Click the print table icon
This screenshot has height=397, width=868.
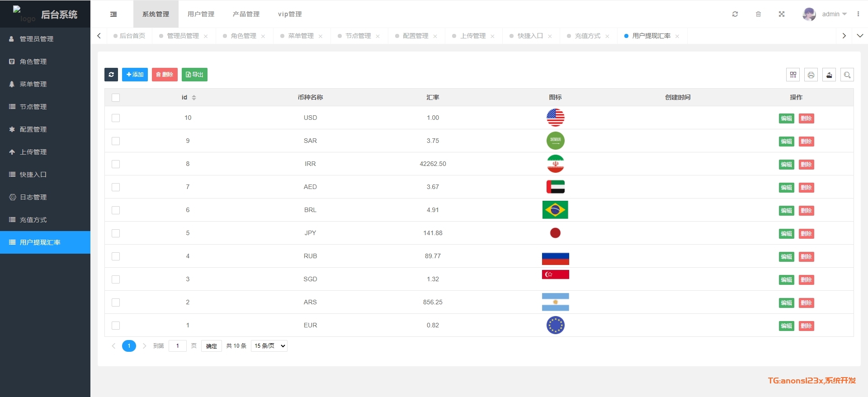pyautogui.click(x=811, y=75)
